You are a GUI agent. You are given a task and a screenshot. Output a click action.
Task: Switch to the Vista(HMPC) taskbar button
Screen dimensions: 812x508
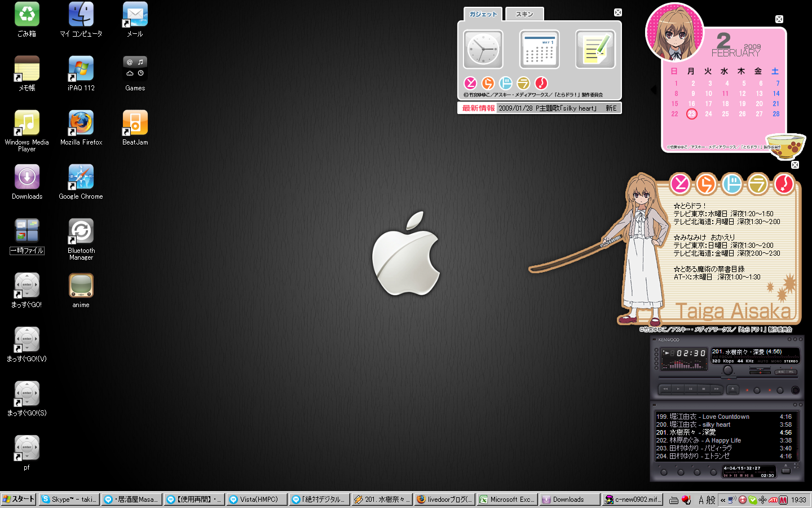click(x=256, y=500)
